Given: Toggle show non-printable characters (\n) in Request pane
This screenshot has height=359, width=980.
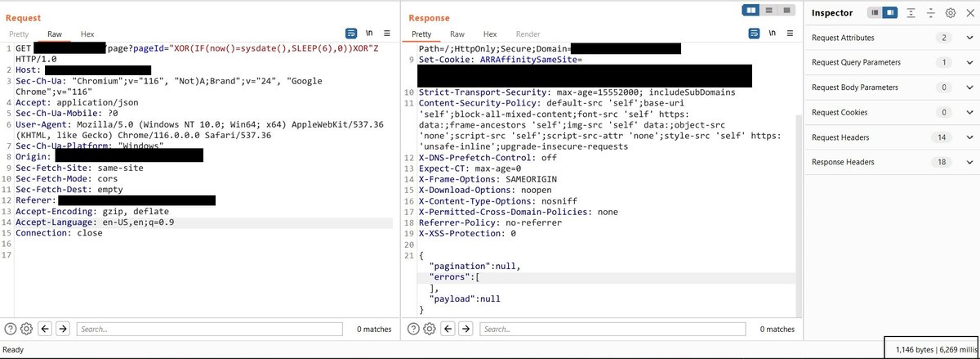Looking at the screenshot, I should tap(369, 34).
